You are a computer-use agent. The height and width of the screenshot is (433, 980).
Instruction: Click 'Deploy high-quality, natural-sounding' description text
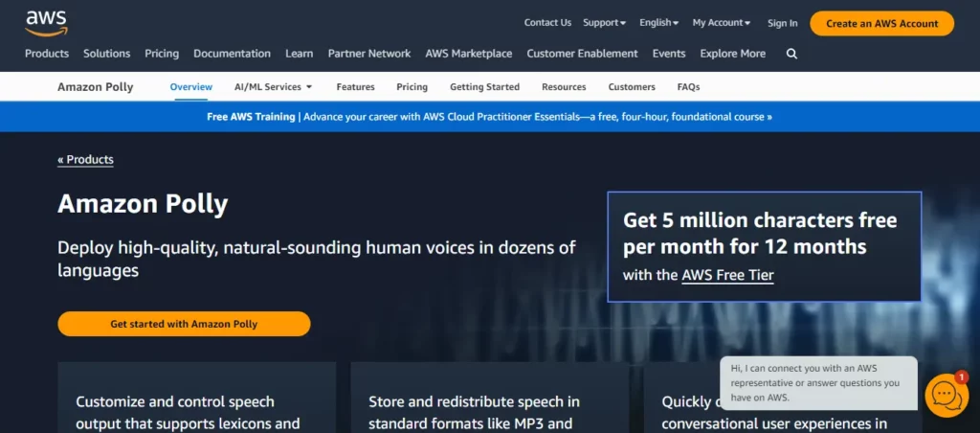[316, 259]
